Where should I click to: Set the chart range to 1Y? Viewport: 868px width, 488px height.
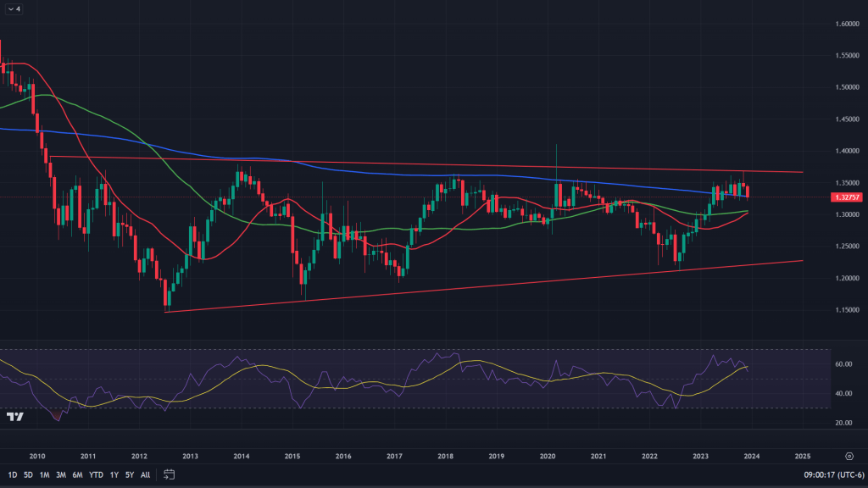point(114,474)
